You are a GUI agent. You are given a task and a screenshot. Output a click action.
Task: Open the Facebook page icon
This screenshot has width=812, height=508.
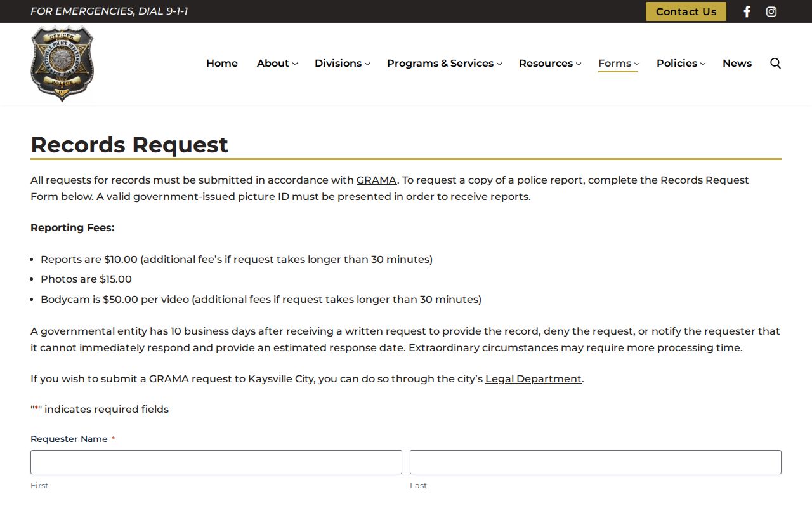[747, 11]
